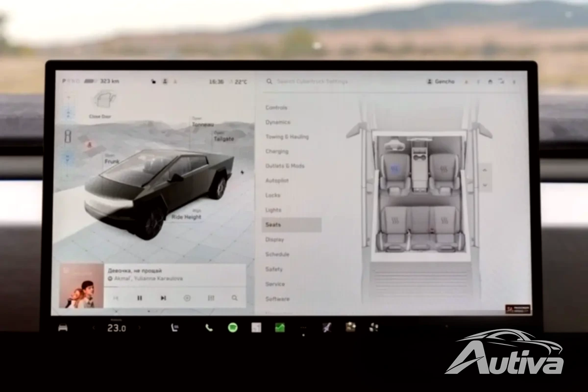Viewport: 588px width, 392px height.
Task: Open Dynamics settings section
Action: click(278, 122)
